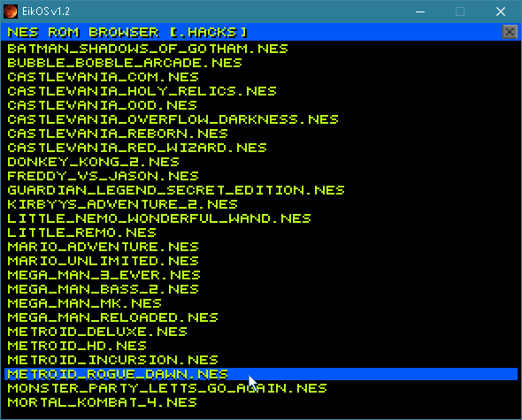Minimize the EikOS window
Viewport: 522px width, 420px height.
point(420,11)
